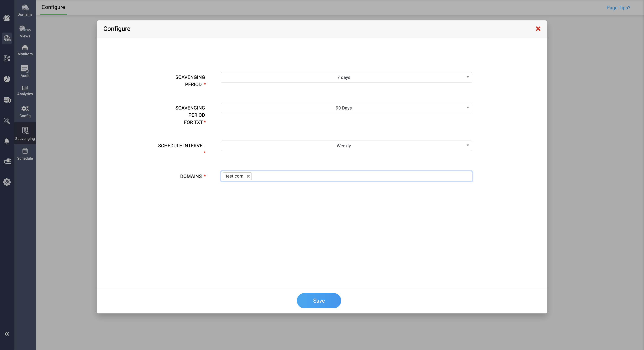Click the dashboard gauge icon in left rail
This screenshot has height=350, width=644.
[7, 18]
